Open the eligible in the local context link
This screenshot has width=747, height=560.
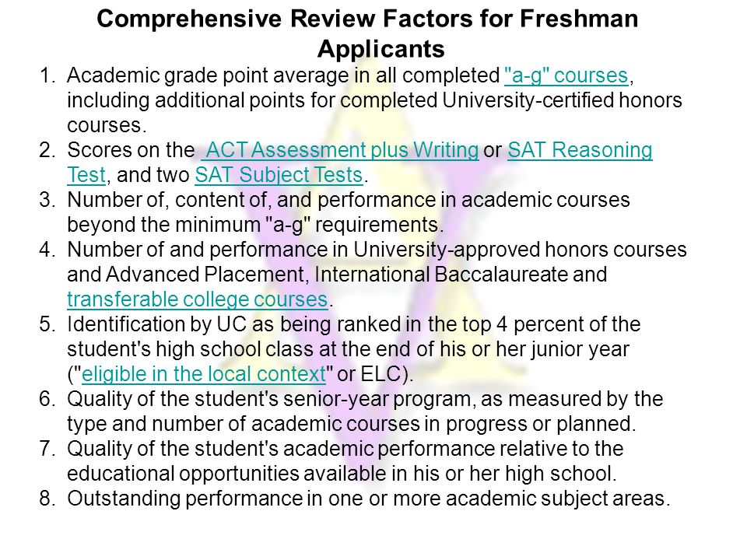pyautogui.click(x=204, y=374)
